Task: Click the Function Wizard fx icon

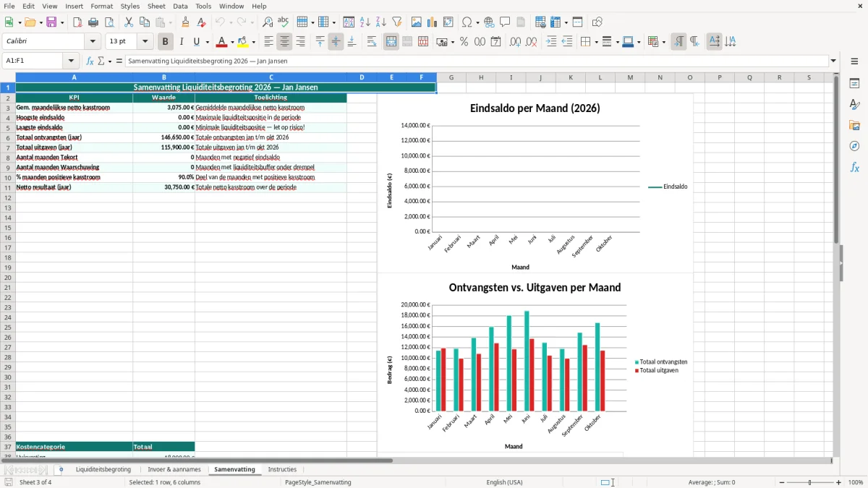Action: [90, 61]
